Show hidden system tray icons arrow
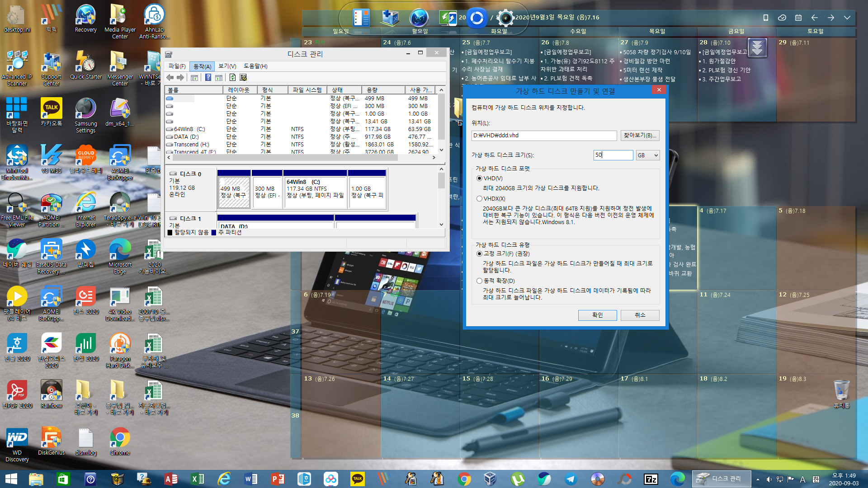This screenshot has height=488, width=868. (758, 479)
